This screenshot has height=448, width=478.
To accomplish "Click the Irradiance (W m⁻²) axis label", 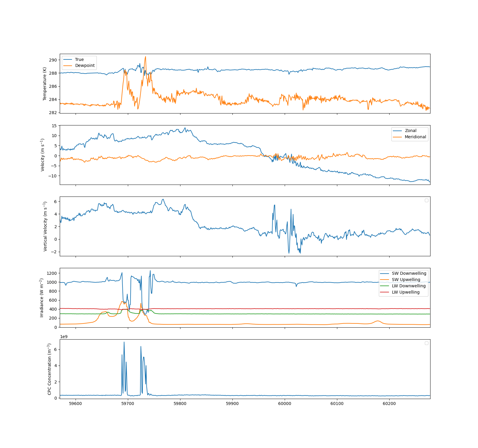I will pos(42,297).
